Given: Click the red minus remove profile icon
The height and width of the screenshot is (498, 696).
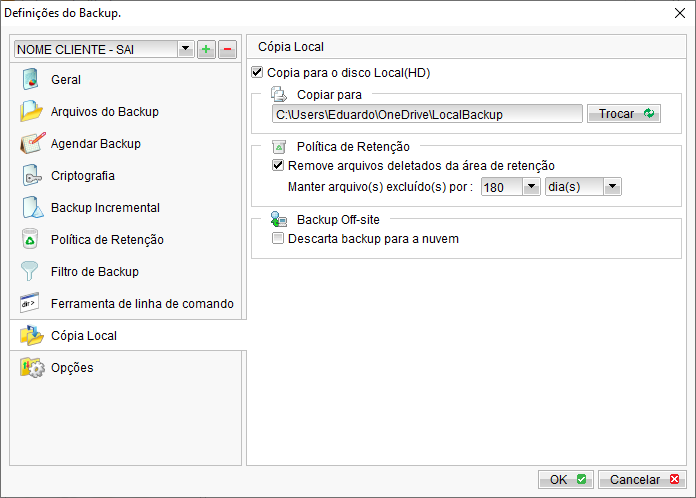Looking at the screenshot, I should 227,49.
